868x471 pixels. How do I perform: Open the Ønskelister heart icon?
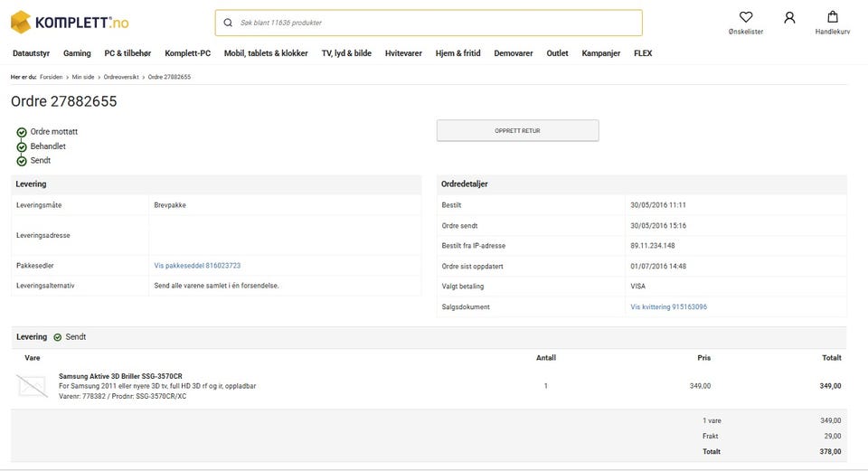(x=746, y=17)
